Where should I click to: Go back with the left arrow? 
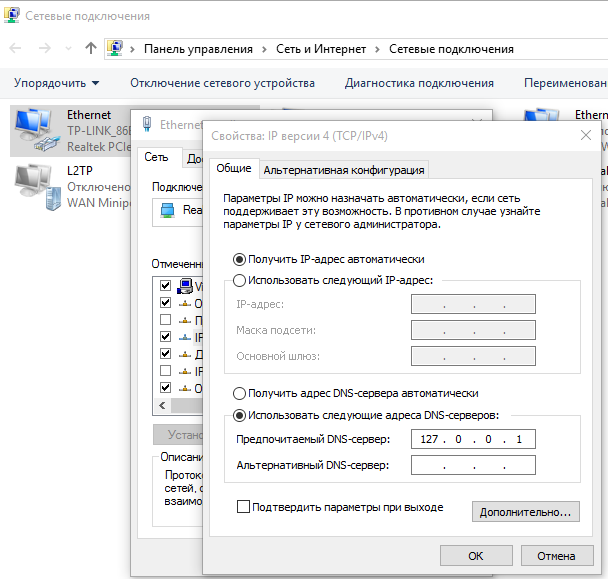coord(15,48)
